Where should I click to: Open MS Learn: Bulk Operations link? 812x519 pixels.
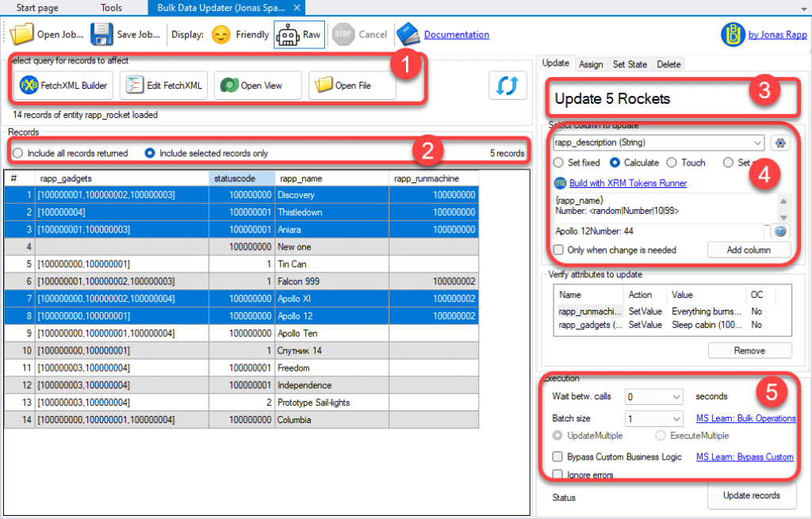click(745, 418)
